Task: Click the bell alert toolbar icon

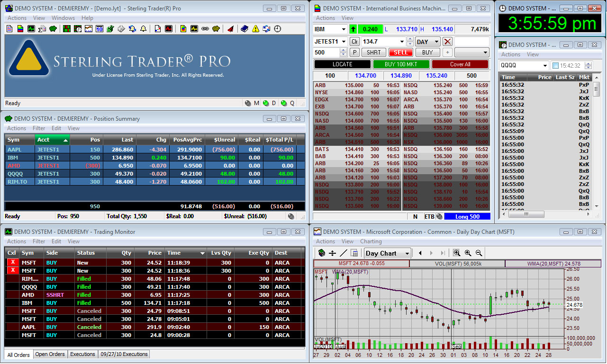Action: tap(143, 29)
